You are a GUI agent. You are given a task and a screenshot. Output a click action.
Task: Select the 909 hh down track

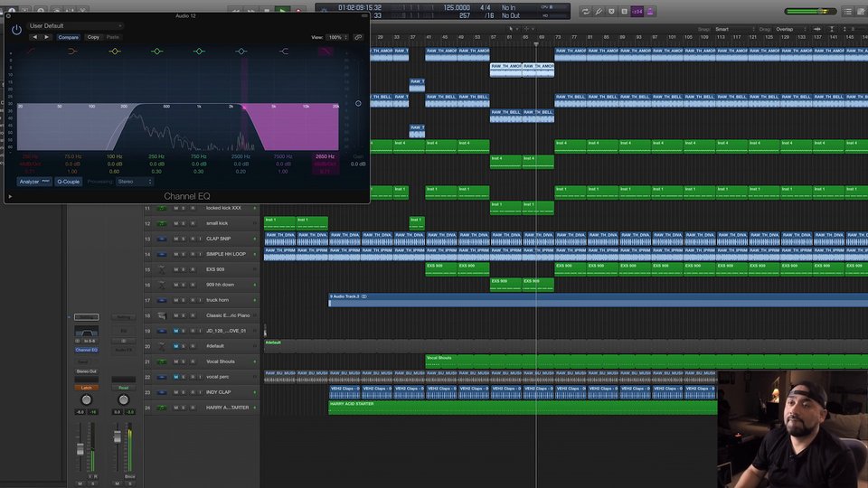(x=220, y=285)
